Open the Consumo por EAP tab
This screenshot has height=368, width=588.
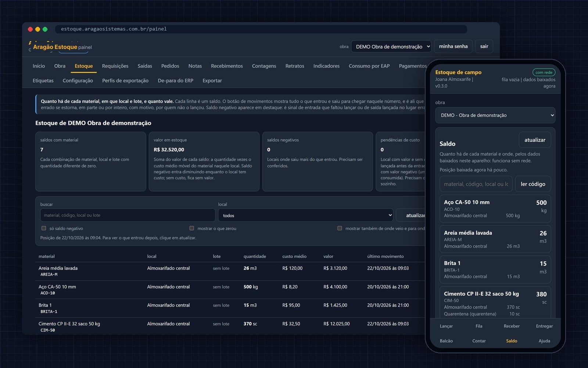coord(369,66)
